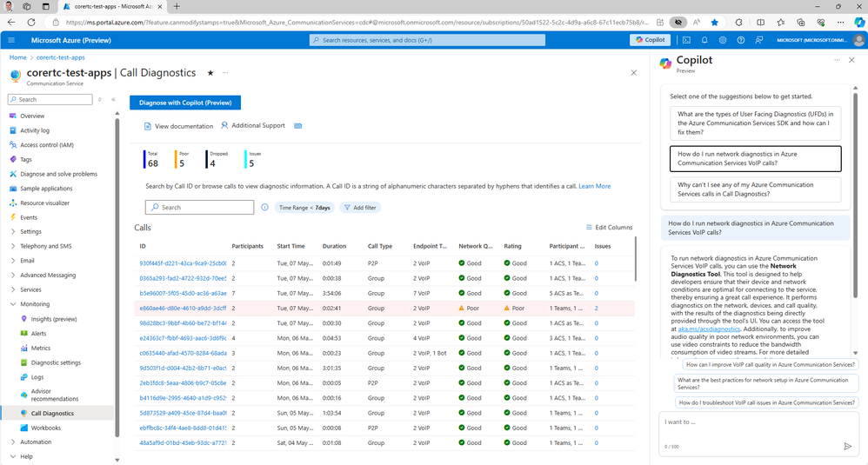Click the Copilot button in header
Image resolution: width=868 pixels, height=465 pixels.
pyautogui.click(x=650, y=40)
